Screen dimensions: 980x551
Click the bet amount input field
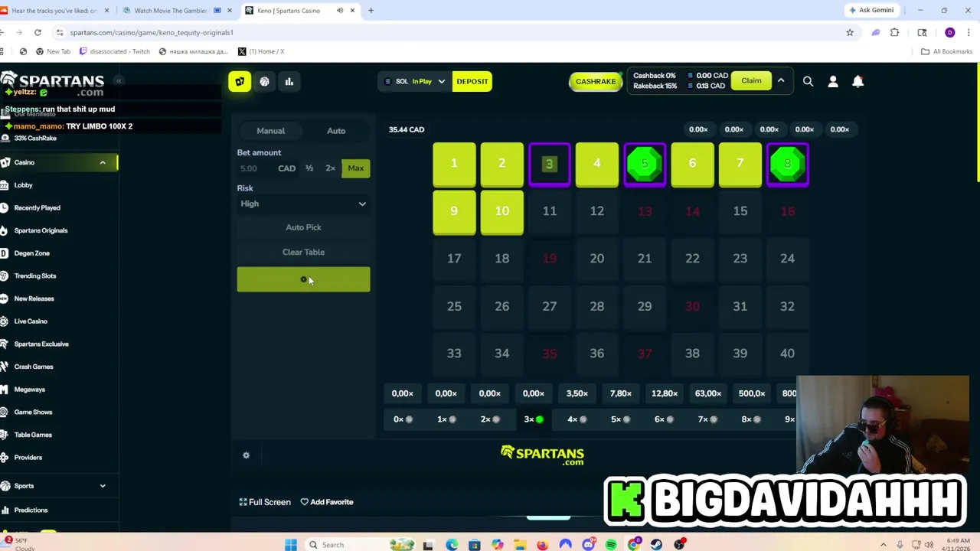(256, 168)
